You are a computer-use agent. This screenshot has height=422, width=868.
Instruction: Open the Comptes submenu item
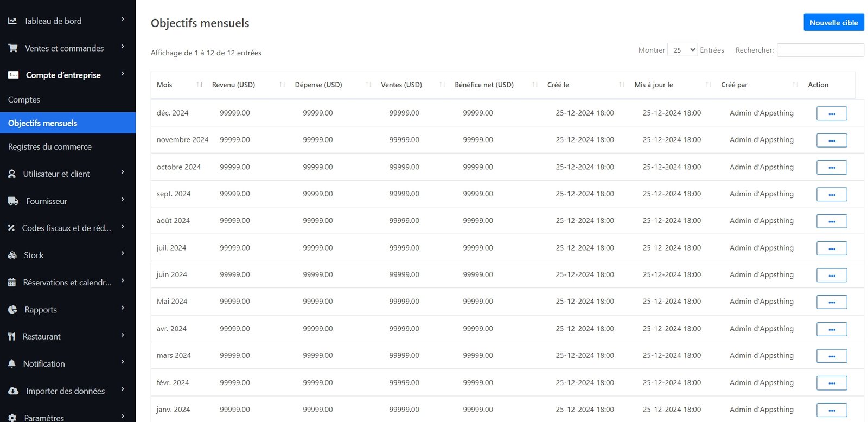[24, 100]
